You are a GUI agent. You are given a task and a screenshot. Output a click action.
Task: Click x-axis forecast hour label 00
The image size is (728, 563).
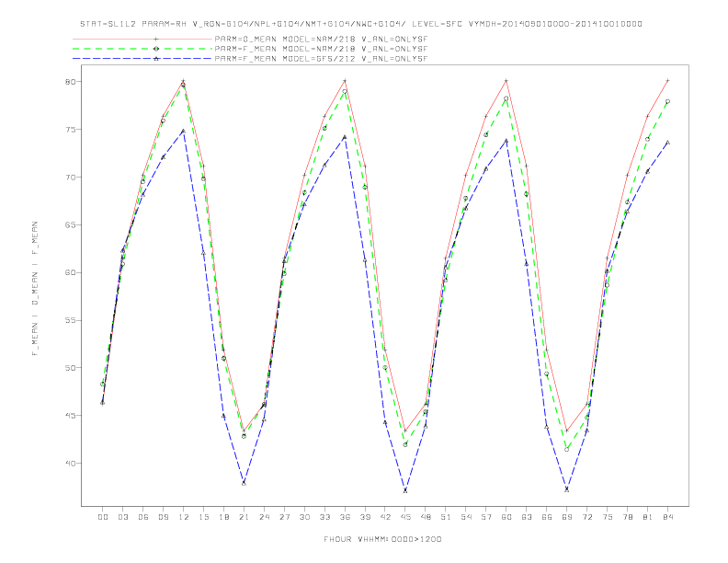tap(103, 517)
